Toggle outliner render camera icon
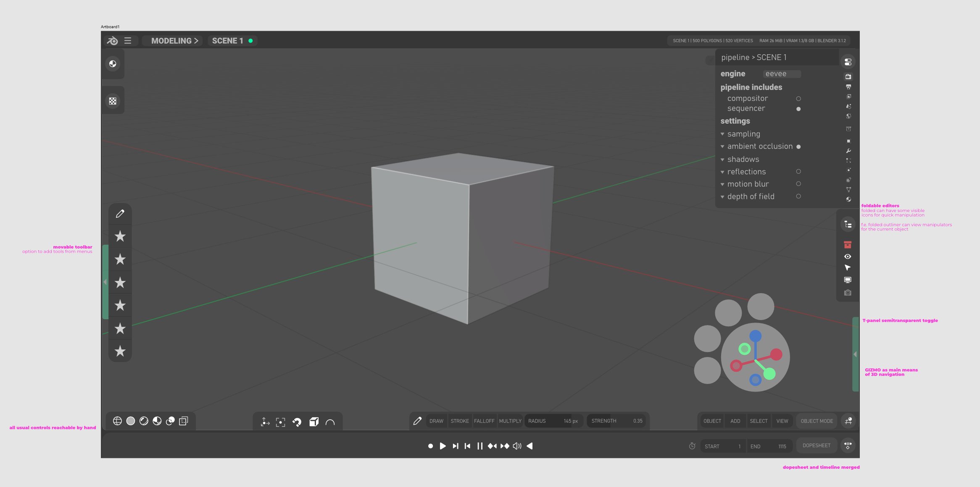Viewport: 980px width, 487px height. (x=848, y=293)
